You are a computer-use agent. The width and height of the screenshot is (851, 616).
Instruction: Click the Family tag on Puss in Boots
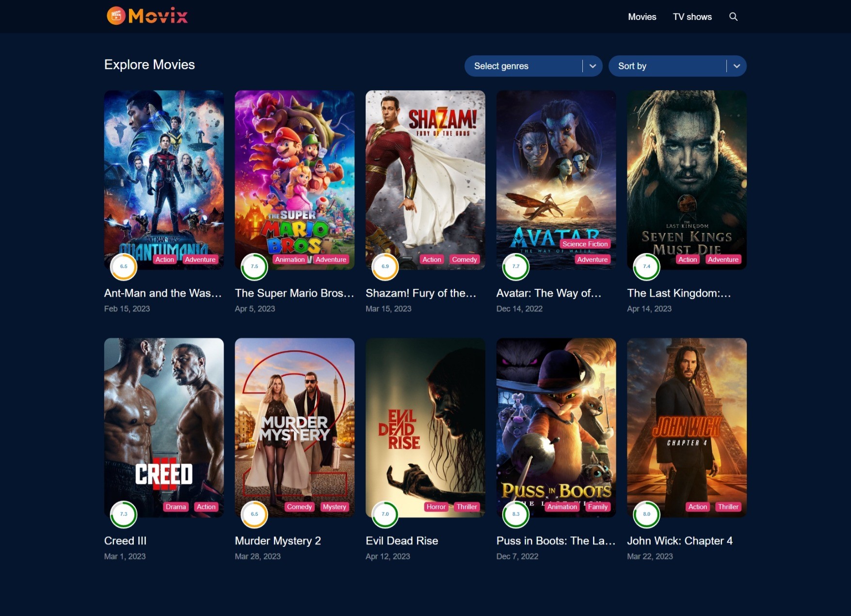598,507
